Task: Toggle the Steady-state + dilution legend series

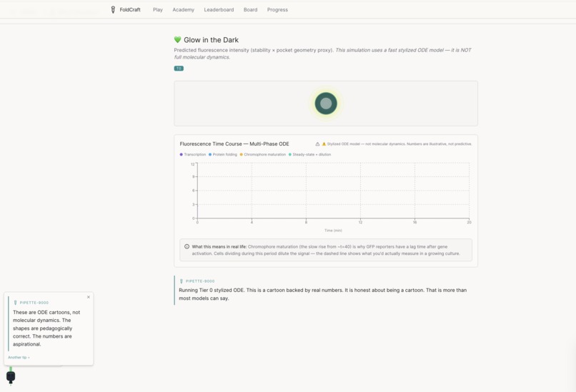Action: pos(309,154)
